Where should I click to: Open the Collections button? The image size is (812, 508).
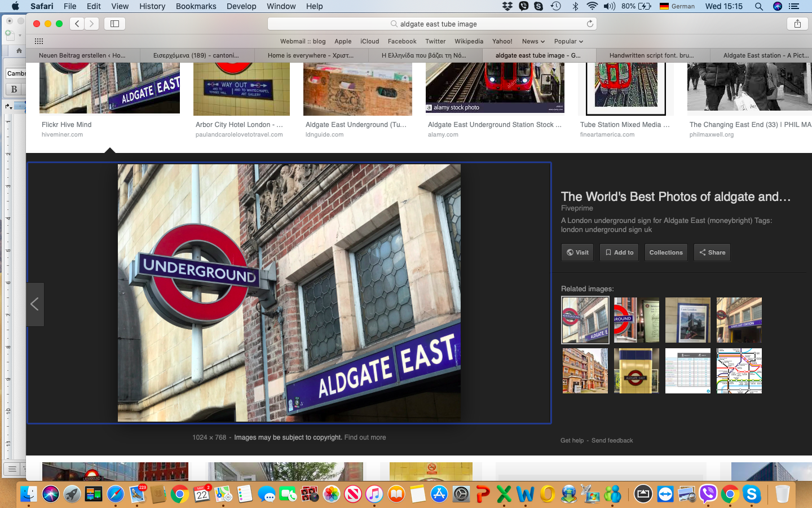coord(666,252)
